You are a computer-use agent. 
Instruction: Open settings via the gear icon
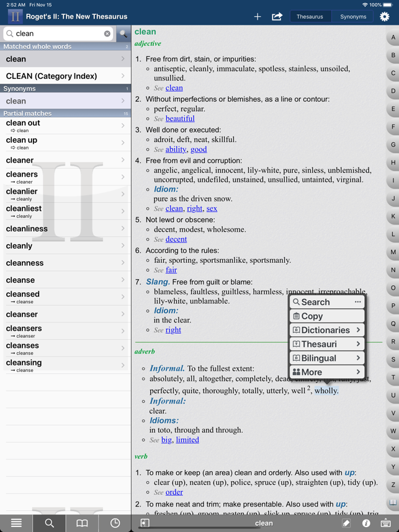[x=385, y=17]
